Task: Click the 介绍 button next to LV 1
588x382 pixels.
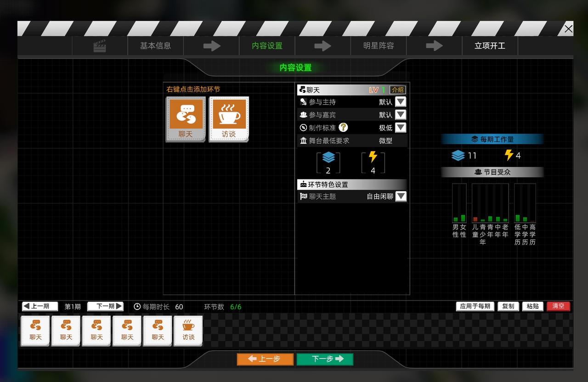Action: click(397, 90)
